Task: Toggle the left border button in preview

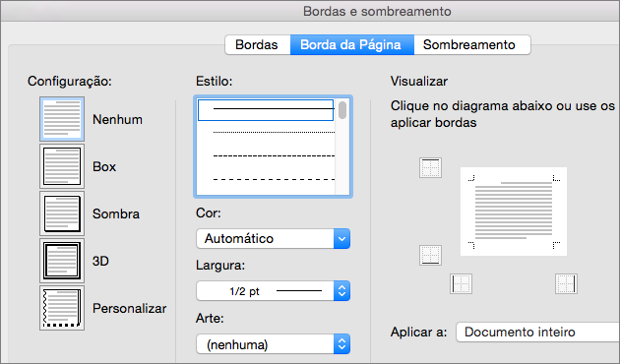Action: (461, 283)
